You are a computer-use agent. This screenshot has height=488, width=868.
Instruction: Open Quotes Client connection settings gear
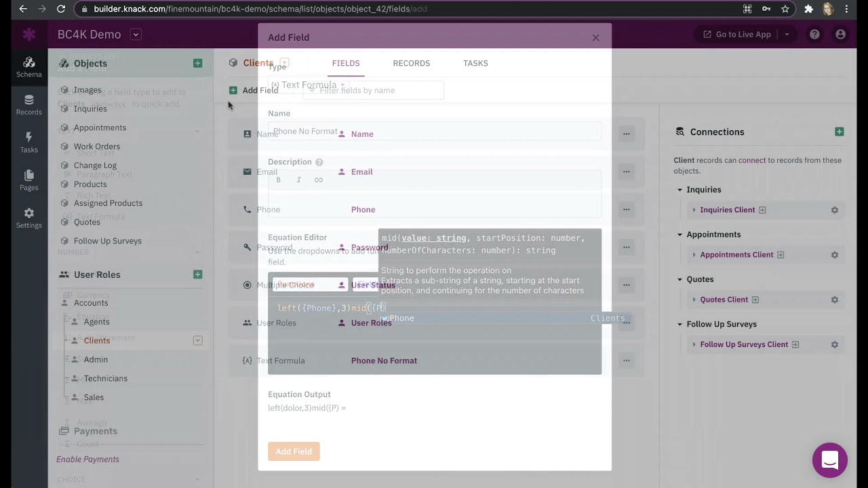coord(835,300)
